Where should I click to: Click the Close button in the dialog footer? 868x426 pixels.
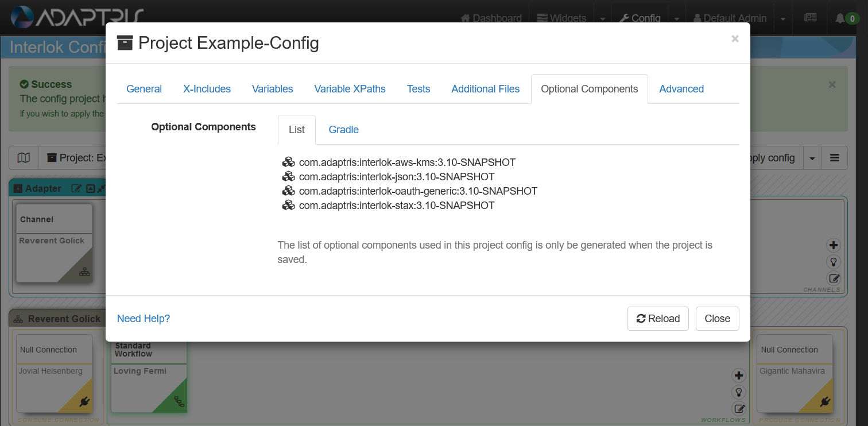pos(718,319)
